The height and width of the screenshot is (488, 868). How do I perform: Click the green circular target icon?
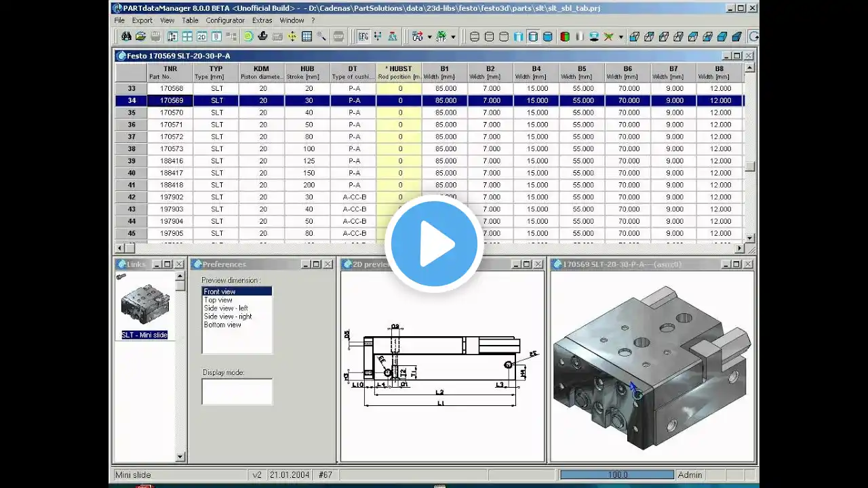point(248,37)
